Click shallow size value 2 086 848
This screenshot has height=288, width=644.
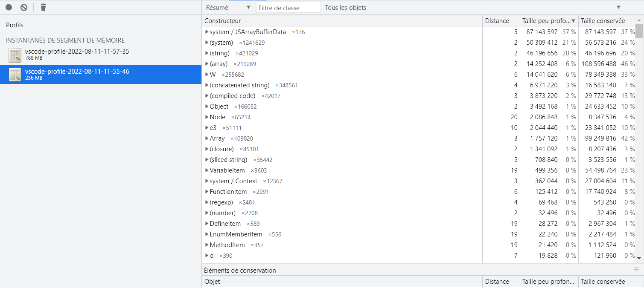pyautogui.click(x=544, y=117)
